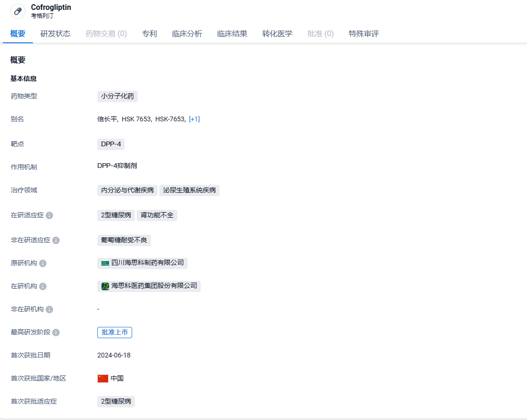Screen dimensions: 527x420
Task: Click info icon next to 非在研机构
Action: pyautogui.click(x=49, y=309)
